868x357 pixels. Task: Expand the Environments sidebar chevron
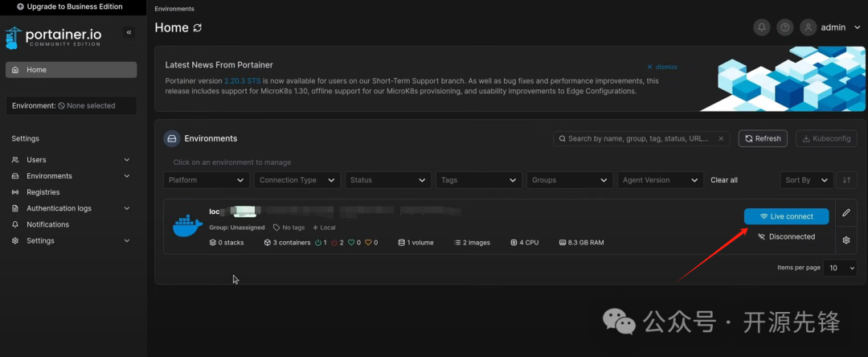(x=127, y=176)
